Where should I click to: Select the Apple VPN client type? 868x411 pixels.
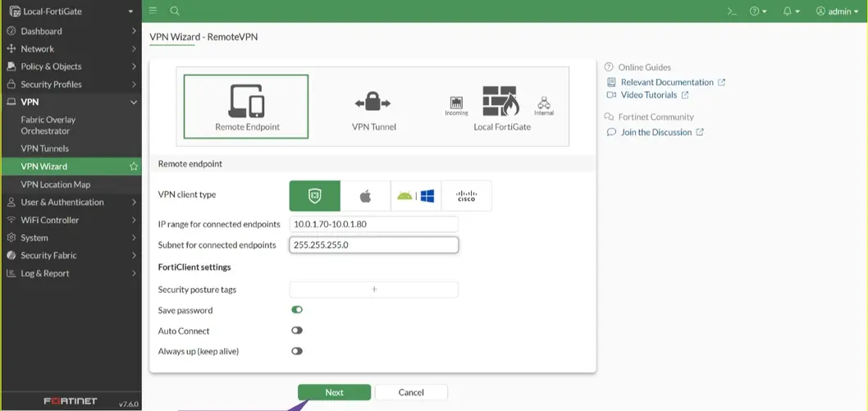point(365,196)
